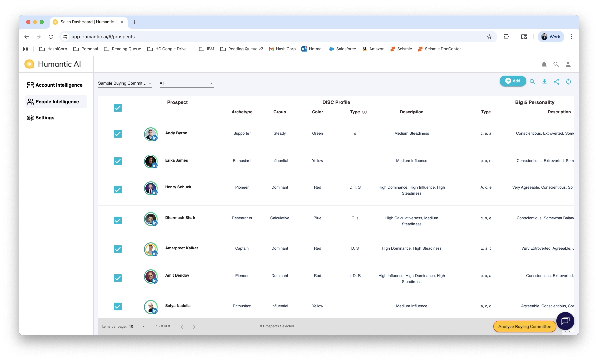This screenshot has height=364, width=608.
Task: Refresh prospects with the sync icon
Action: 568,81
